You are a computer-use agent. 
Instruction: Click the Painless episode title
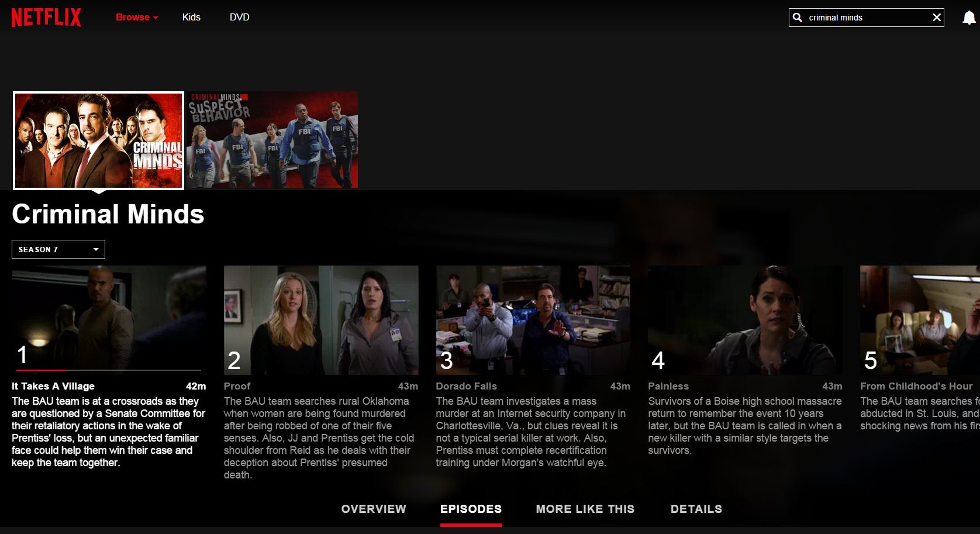coord(668,386)
